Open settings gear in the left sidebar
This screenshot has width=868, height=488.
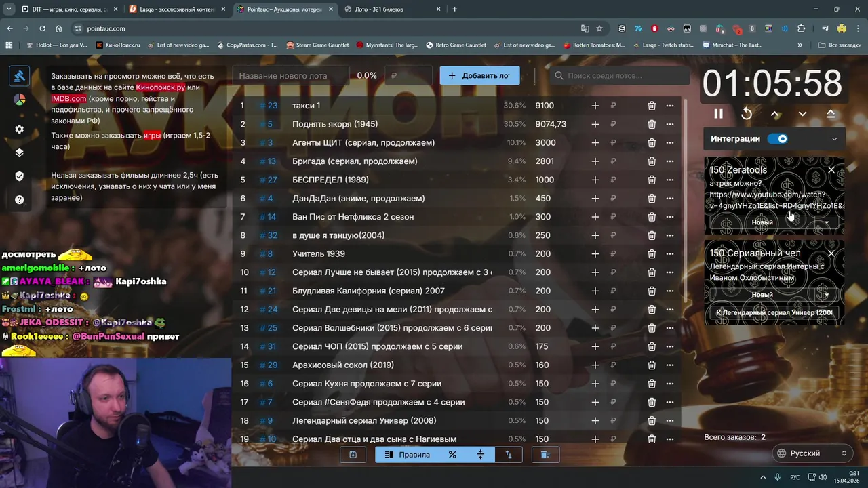[x=19, y=129]
